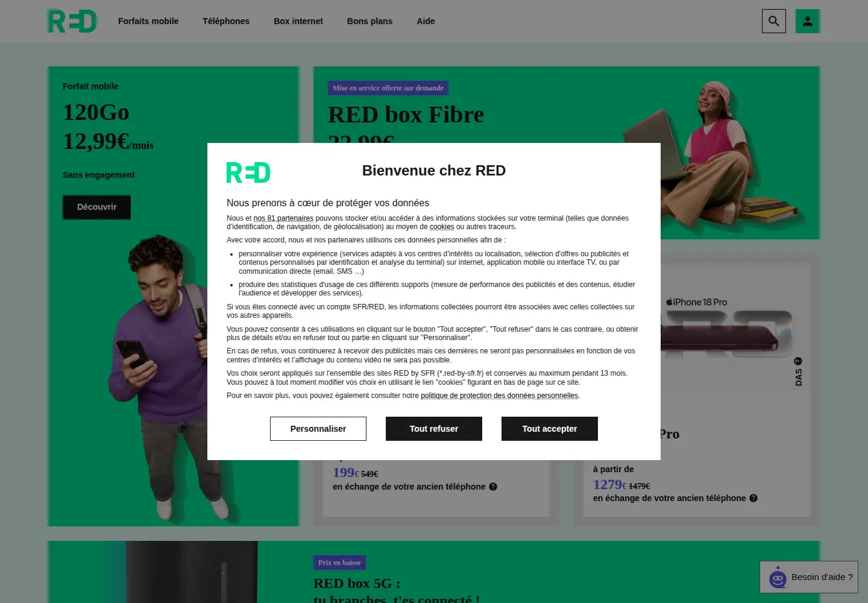The width and height of the screenshot is (868, 603).
Task: Click the Personnaliser button
Action: [318, 429]
